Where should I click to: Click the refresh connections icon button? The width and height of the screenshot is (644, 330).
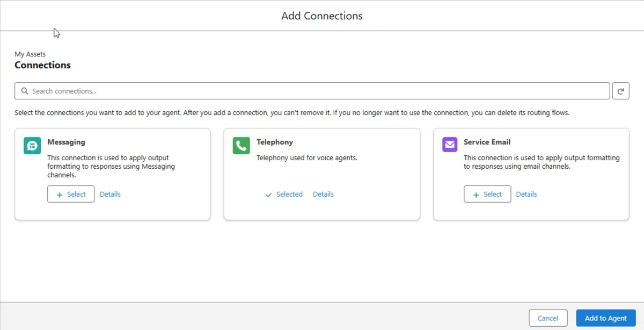pyautogui.click(x=620, y=91)
